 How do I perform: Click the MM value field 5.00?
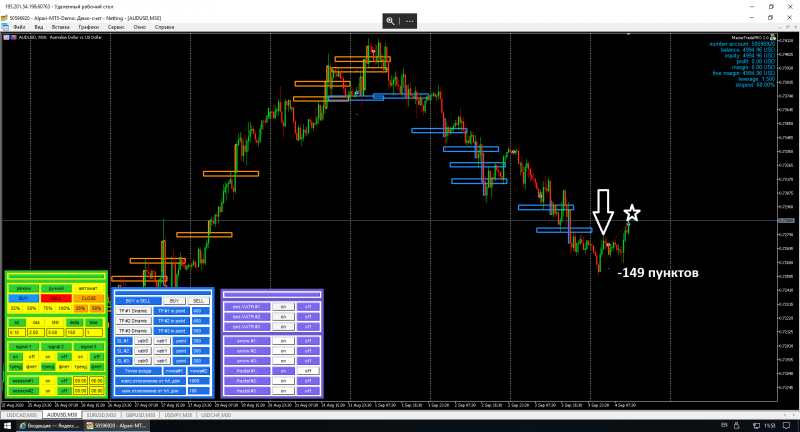(55, 332)
